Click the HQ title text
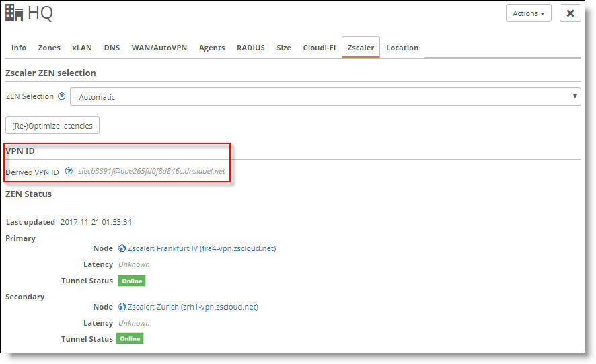The image size is (596, 364). 40,13
